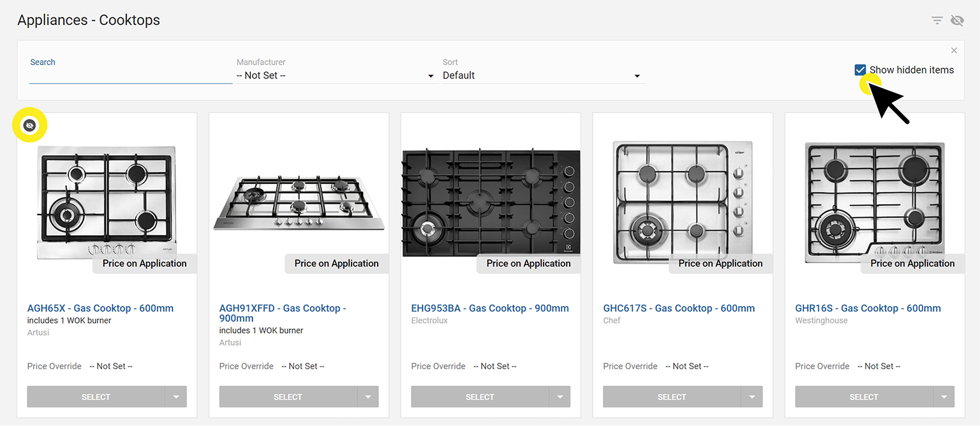
Task: Click Price on Application badge on AGH65X
Action: [145, 263]
